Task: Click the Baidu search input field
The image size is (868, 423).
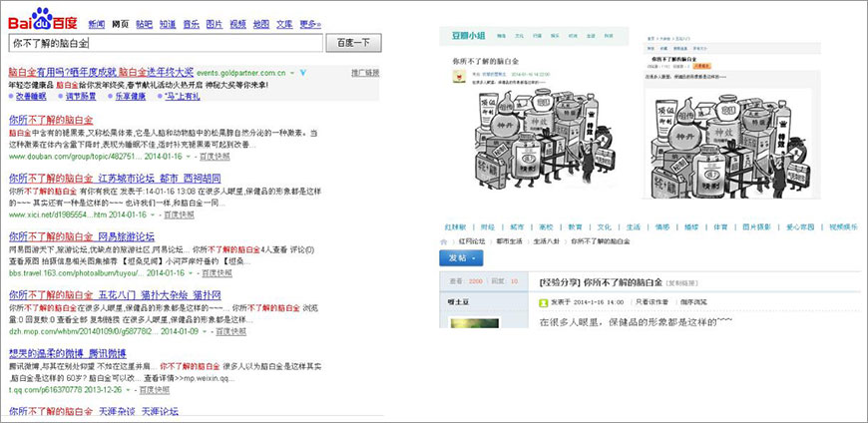Action: coord(165,43)
